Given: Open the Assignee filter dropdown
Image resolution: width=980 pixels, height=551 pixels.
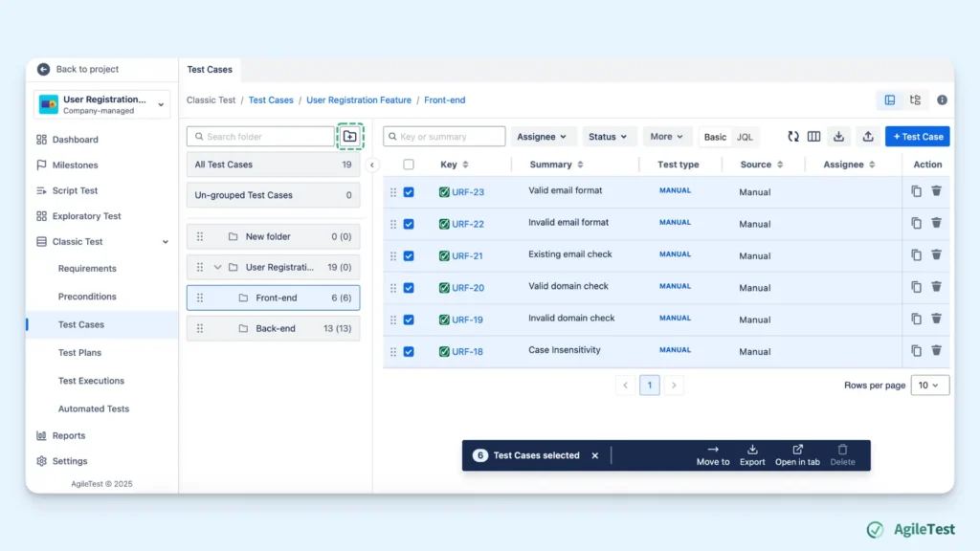Looking at the screenshot, I should [542, 136].
